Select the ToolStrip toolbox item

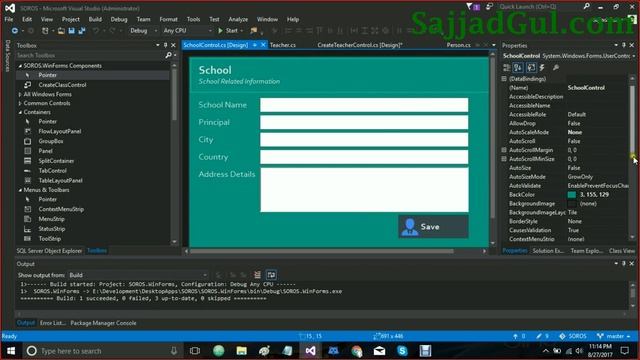coord(49,239)
